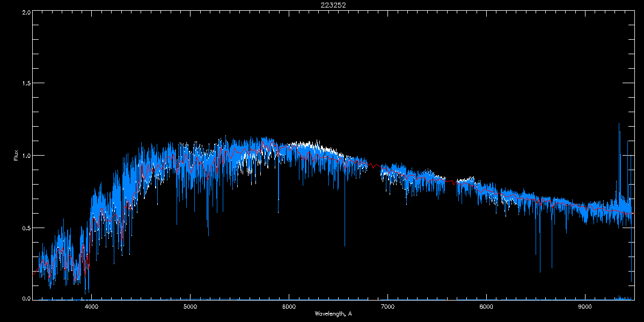Click the red model curve in the gap before 7000
Viewport: 644px width, 322px height.
click(374, 164)
